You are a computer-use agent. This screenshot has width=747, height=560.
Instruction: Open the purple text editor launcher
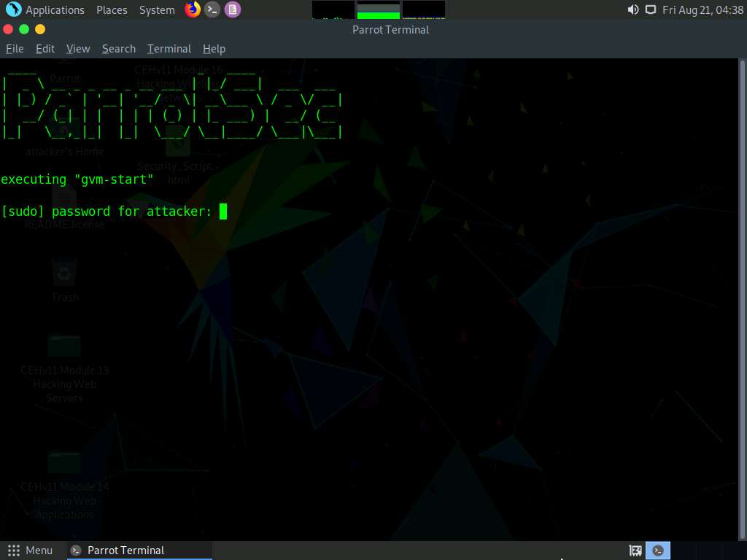pos(233,9)
